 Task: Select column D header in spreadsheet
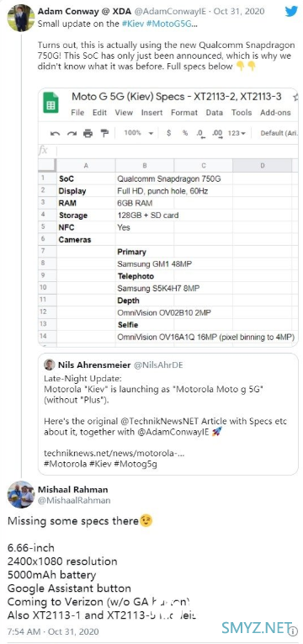click(x=263, y=166)
